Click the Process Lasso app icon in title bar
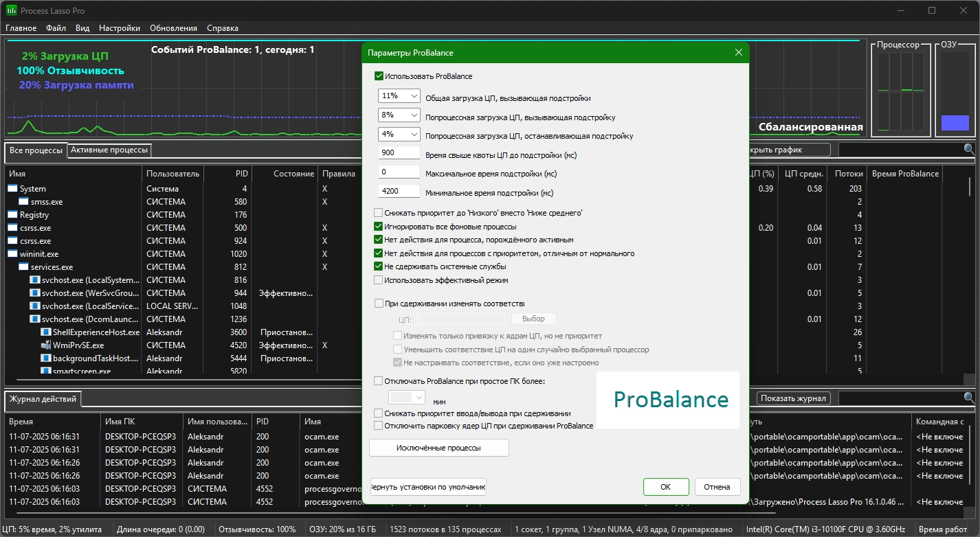The width and height of the screenshot is (980, 537). click(x=11, y=10)
